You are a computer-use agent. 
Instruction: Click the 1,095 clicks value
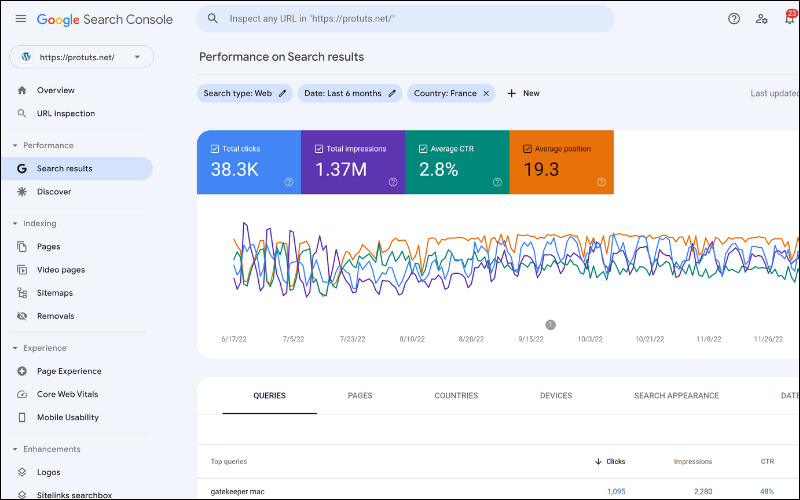616,491
